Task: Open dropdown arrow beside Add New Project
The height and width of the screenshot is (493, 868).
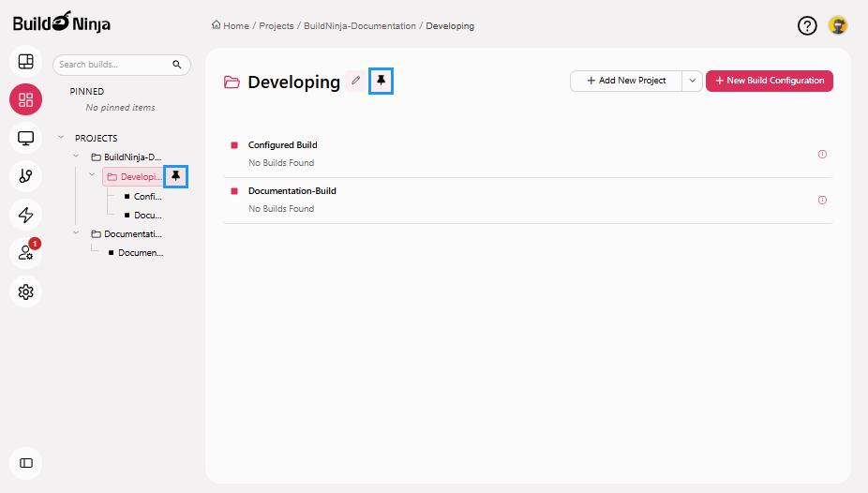Action: [x=692, y=81]
